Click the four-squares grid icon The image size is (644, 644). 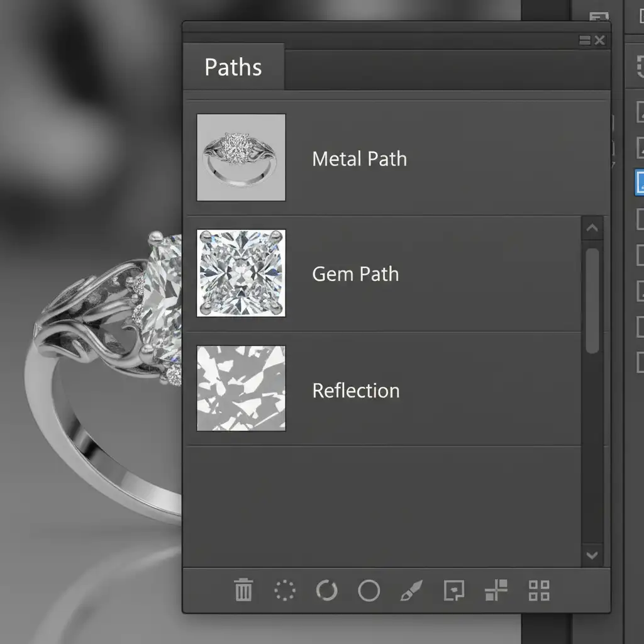539,591
